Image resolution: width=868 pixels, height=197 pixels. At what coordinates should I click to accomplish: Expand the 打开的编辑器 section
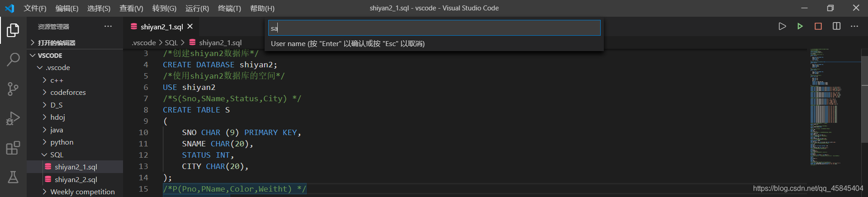tap(75, 42)
